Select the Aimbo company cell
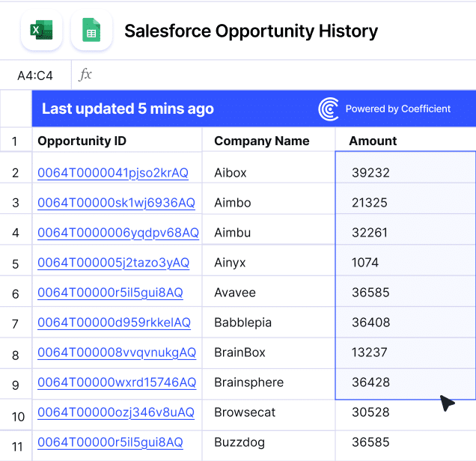476x461 pixels. 269,199
